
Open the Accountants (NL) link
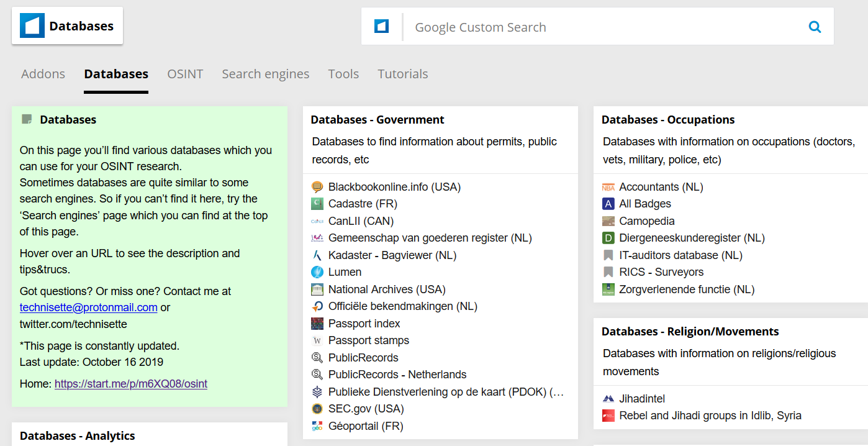click(x=661, y=187)
